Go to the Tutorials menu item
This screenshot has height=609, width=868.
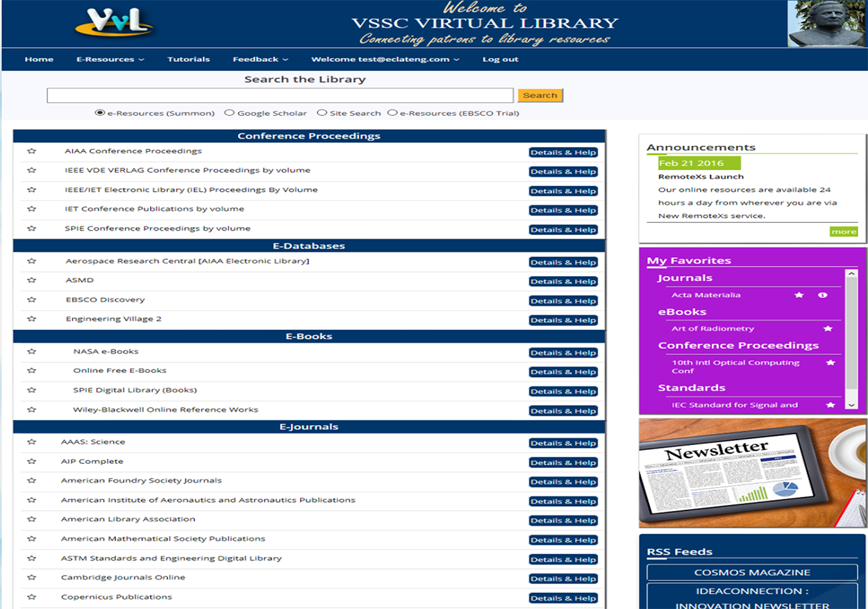tap(188, 59)
